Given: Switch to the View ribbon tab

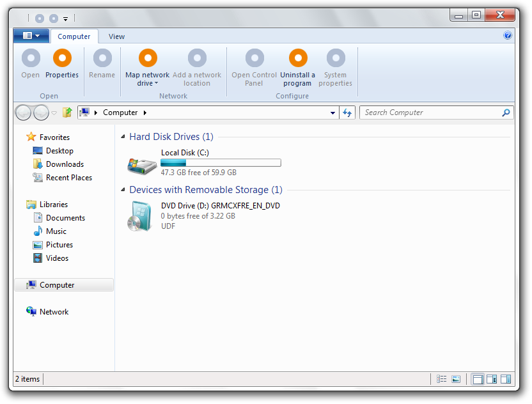Looking at the screenshot, I should coord(116,36).
